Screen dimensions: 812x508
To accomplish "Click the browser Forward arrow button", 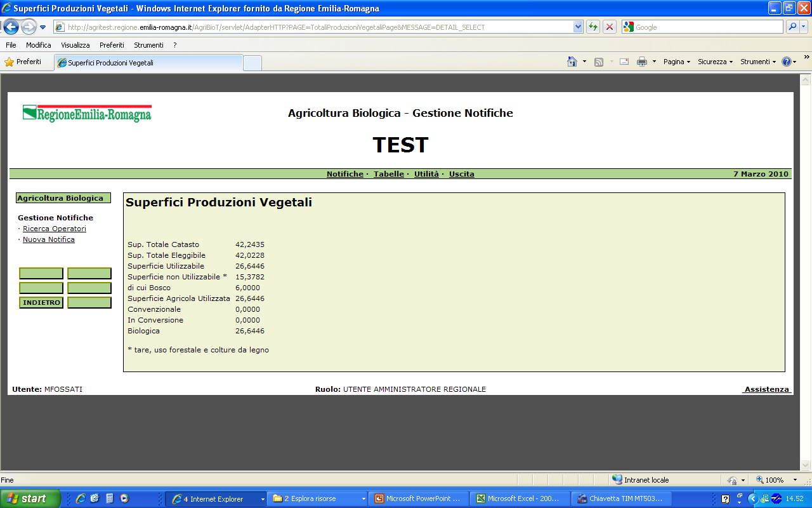I will tap(29, 27).
